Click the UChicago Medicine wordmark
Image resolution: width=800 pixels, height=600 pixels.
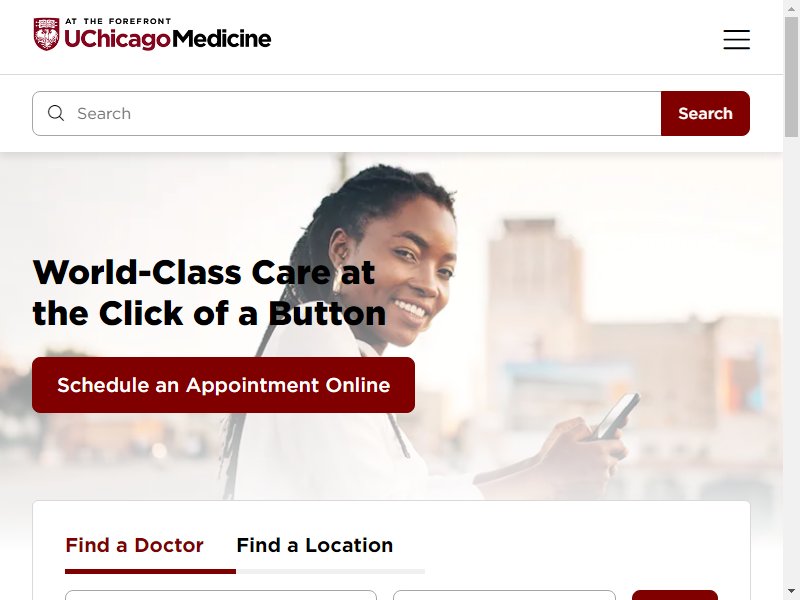pyautogui.click(x=168, y=39)
